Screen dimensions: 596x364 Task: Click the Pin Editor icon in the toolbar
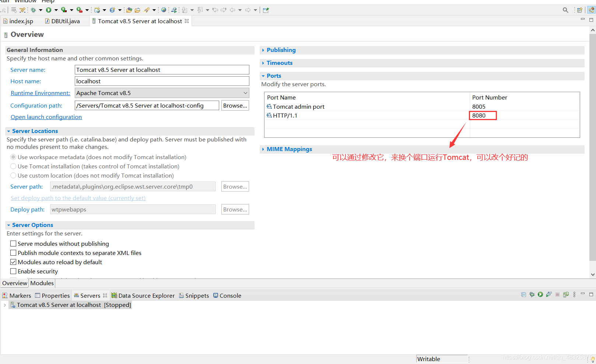266,10
